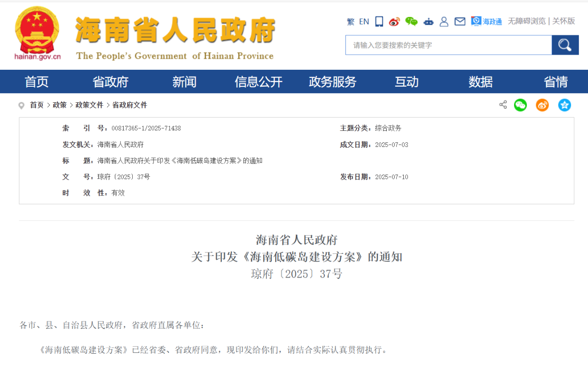Share article via green circular WeChat icon
This screenshot has height=368, width=588.
[520, 105]
